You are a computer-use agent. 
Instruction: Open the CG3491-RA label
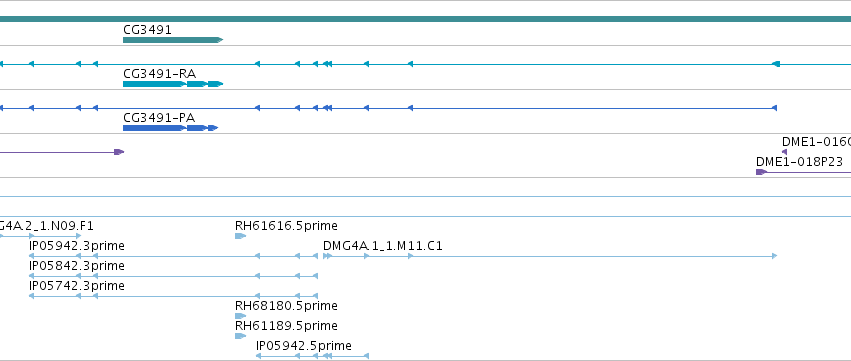click(x=160, y=73)
